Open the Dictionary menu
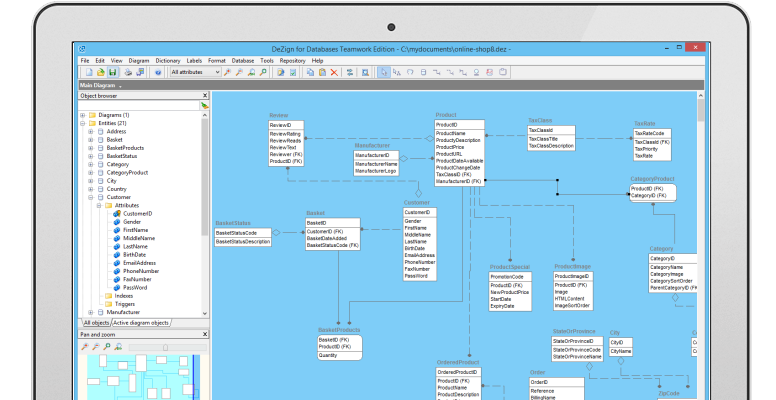 pos(168,60)
